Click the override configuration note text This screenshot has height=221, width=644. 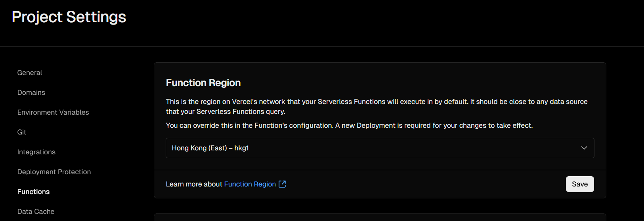click(x=349, y=125)
